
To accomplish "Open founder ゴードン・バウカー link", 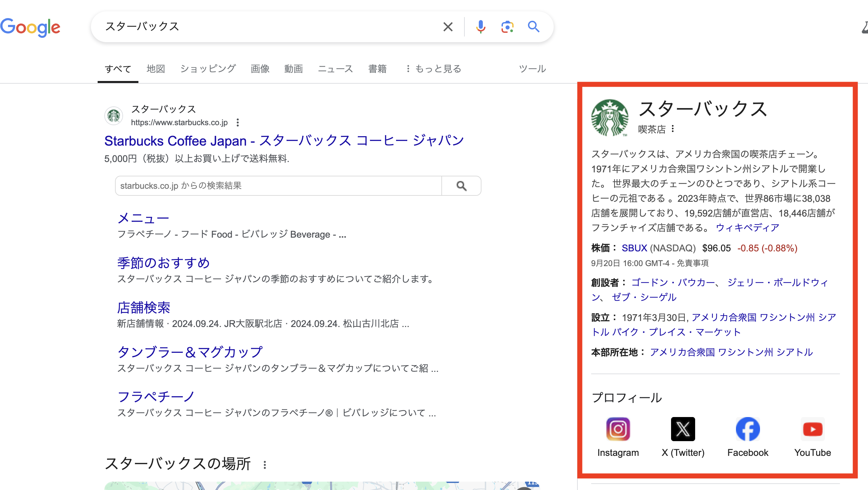I will pyautogui.click(x=672, y=282).
